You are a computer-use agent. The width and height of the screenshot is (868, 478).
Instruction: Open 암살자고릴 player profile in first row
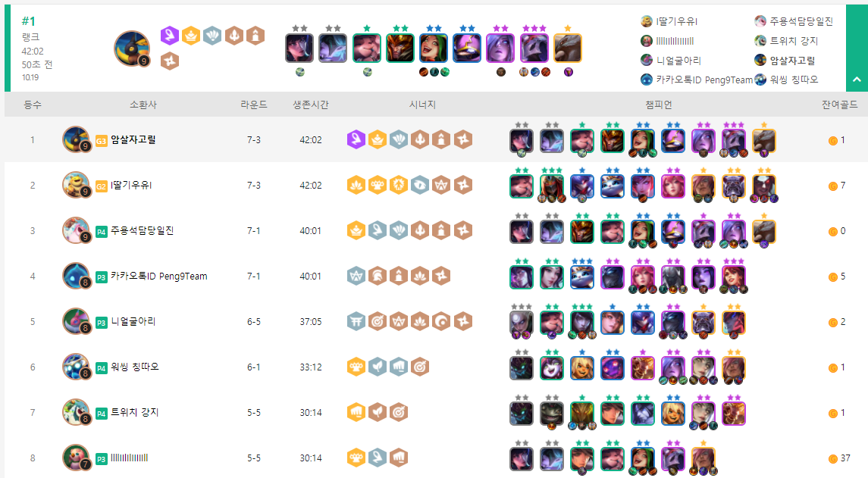(133, 140)
